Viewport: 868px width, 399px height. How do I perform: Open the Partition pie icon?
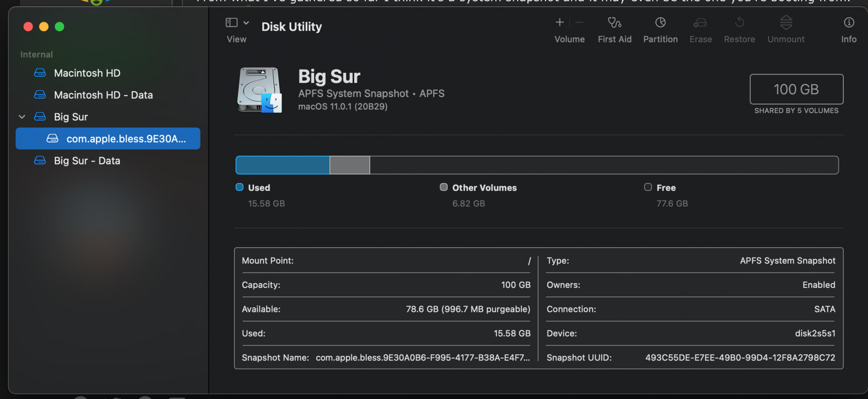(x=661, y=22)
